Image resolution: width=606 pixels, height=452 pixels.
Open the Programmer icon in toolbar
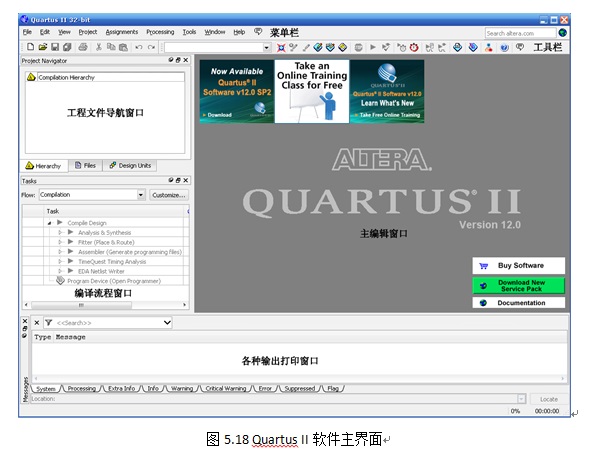pos(473,48)
